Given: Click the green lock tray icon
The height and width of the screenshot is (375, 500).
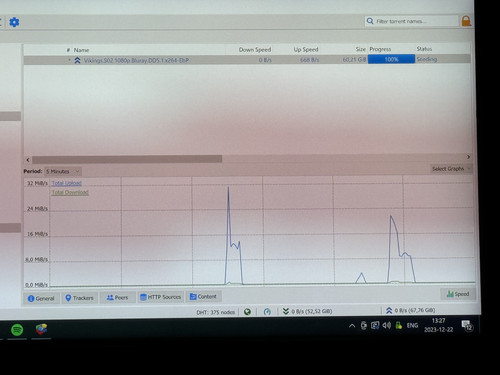Looking at the screenshot, I should pos(398,325).
